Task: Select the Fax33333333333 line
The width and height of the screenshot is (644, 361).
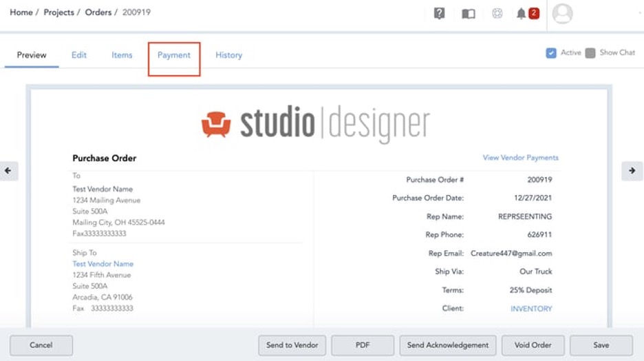Action: tap(99, 234)
